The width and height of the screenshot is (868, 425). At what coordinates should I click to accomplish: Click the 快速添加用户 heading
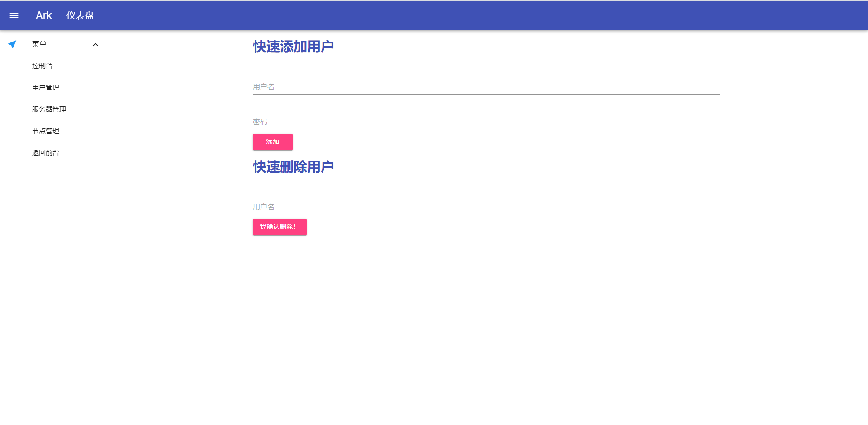tap(293, 47)
